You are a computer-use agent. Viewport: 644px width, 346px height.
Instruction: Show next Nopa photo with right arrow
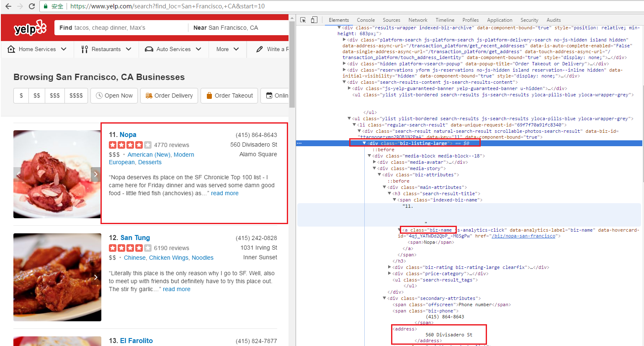point(96,174)
